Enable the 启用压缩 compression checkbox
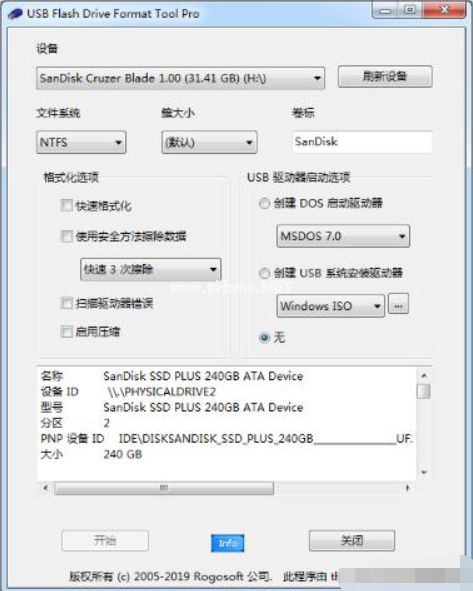 pos(67,332)
